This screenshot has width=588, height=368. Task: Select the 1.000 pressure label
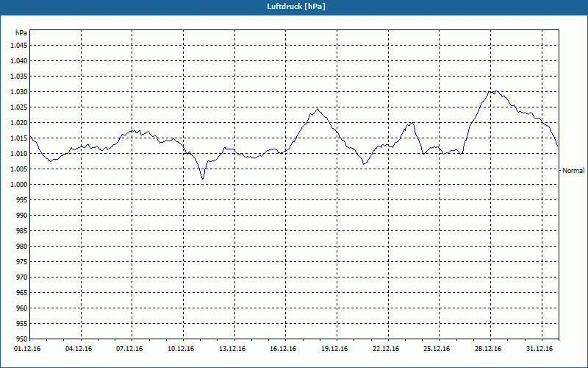pos(19,185)
